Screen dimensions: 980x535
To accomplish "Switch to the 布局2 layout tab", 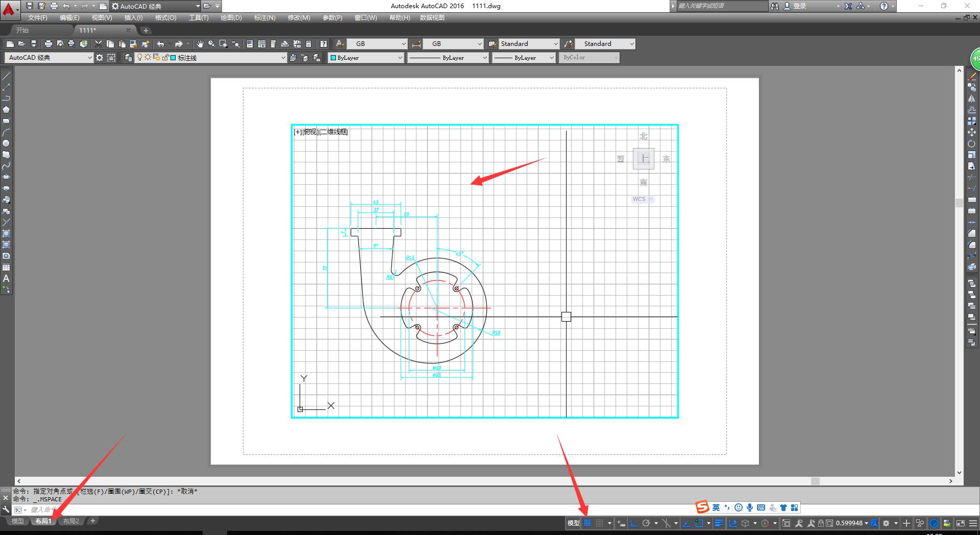I will pos(71,521).
